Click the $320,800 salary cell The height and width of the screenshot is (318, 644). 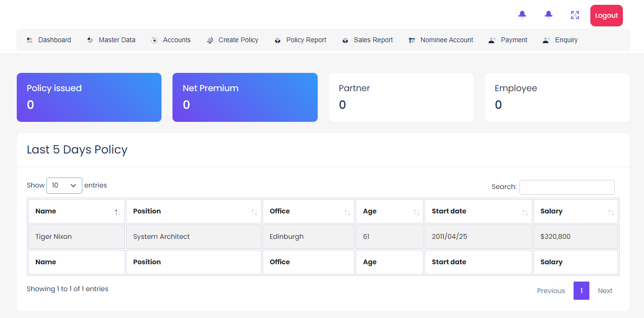[575, 236]
